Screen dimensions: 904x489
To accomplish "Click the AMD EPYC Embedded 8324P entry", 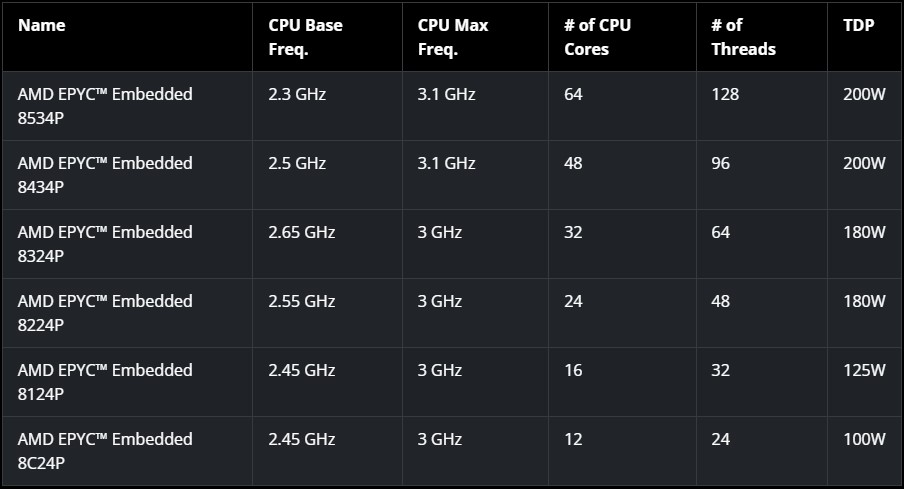I will pos(105,243).
